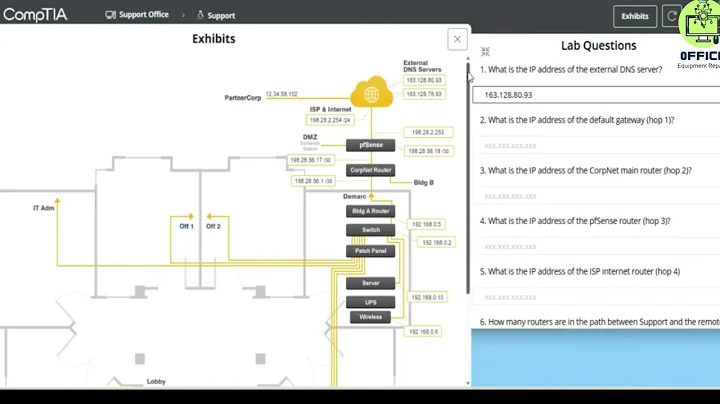The width and height of the screenshot is (720, 404).
Task: Click the Switch device
Action: click(371, 230)
